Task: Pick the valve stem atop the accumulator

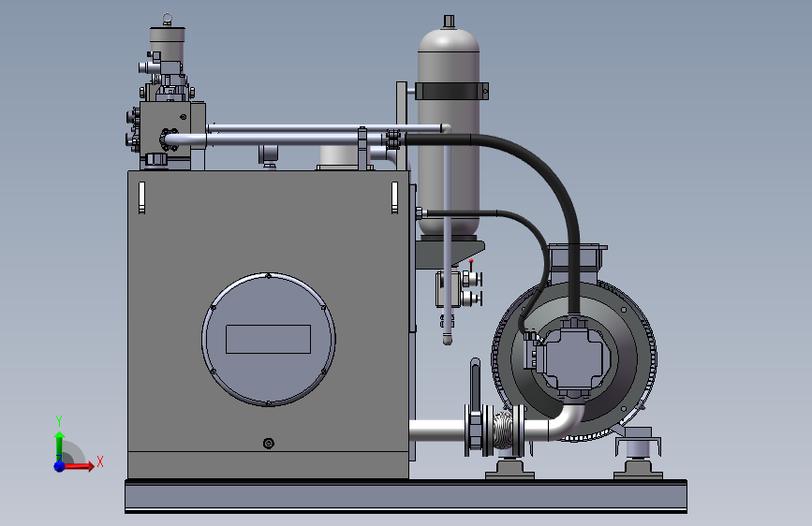Action: click(449, 21)
